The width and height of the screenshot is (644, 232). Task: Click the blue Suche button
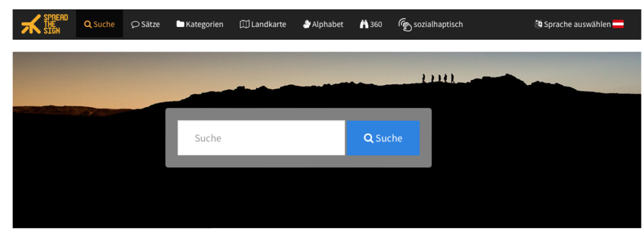click(383, 138)
